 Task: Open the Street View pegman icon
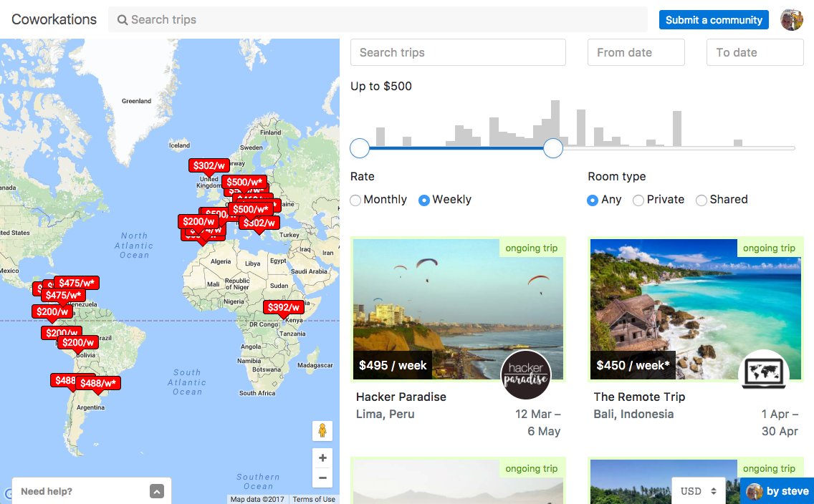pyautogui.click(x=322, y=431)
